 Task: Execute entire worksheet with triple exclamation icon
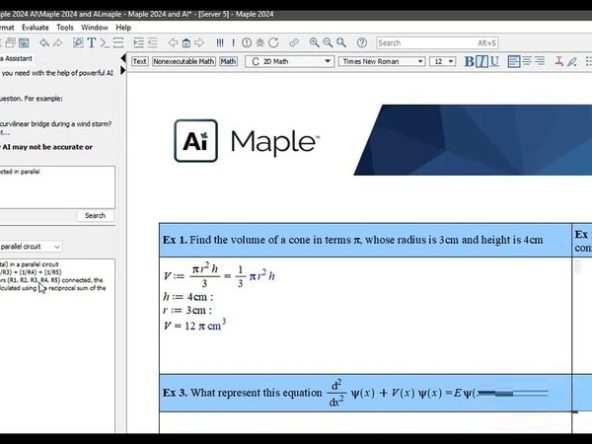[x=220, y=43]
